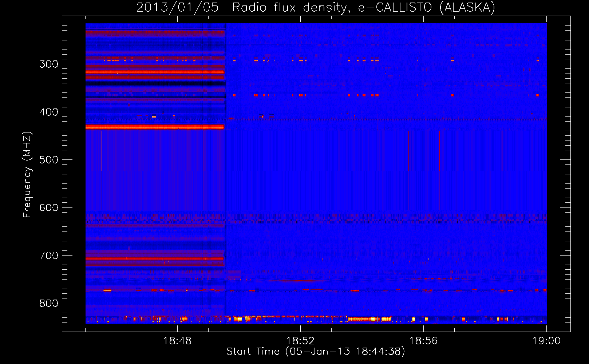
Task: Click the 'Frequency (MHZ)' axis label
Action: tap(27, 174)
